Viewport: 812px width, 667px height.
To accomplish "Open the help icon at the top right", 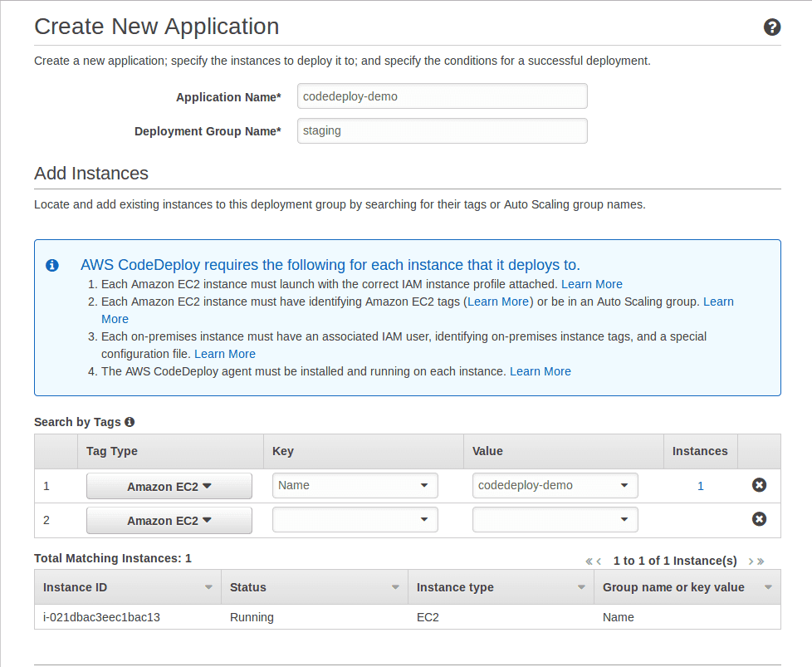I will (772, 27).
